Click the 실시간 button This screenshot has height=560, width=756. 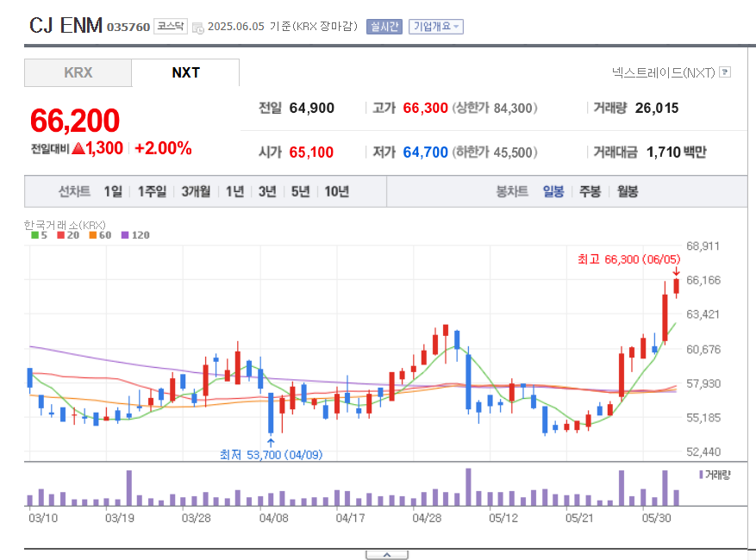pos(384,27)
